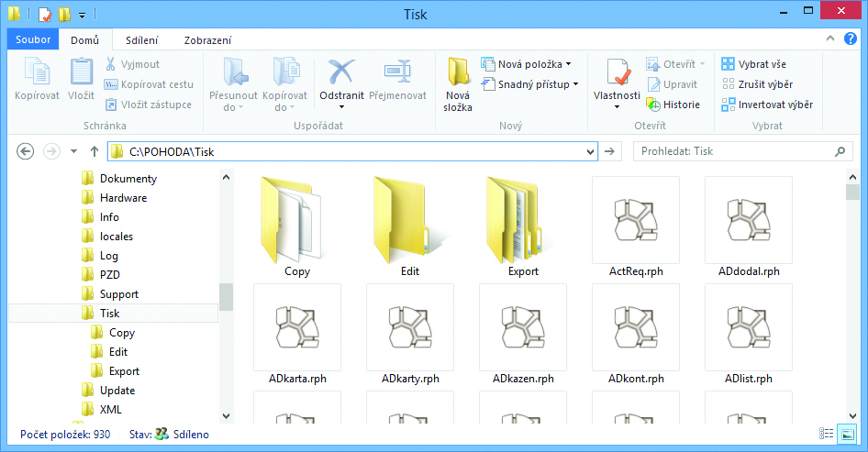Go forward with the right arrow button
The height and width of the screenshot is (452, 868).
click(x=51, y=151)
